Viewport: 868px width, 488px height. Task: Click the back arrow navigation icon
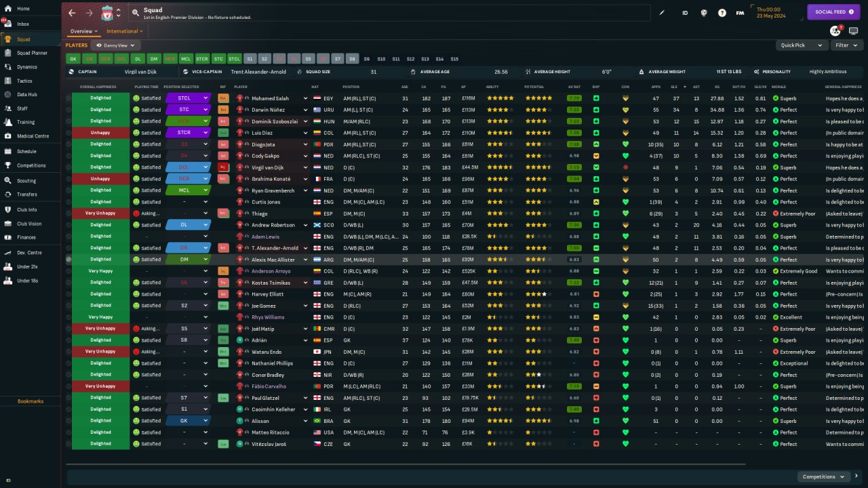pyautogui.click(x=72, y=13)
